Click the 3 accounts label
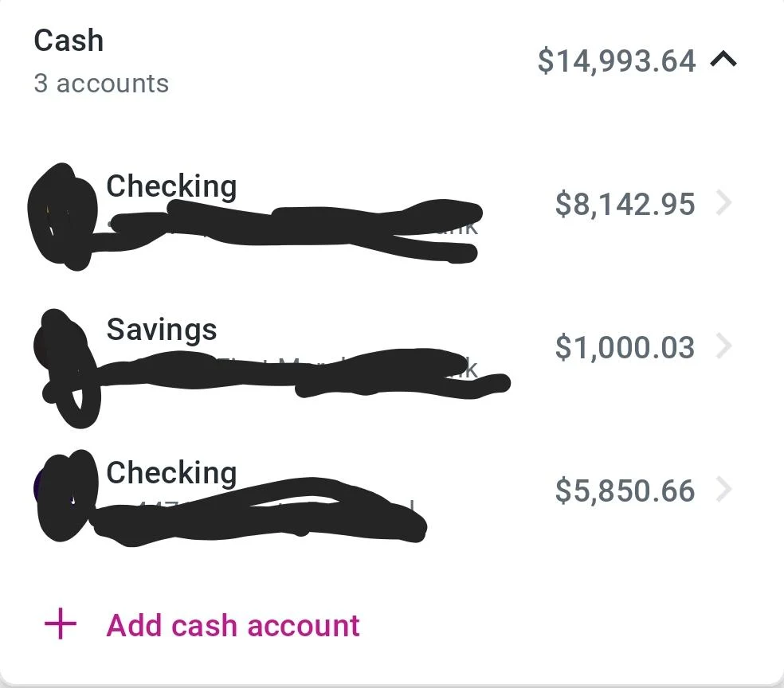The height and width of the screenshot is (688, 784). [100, 83]
